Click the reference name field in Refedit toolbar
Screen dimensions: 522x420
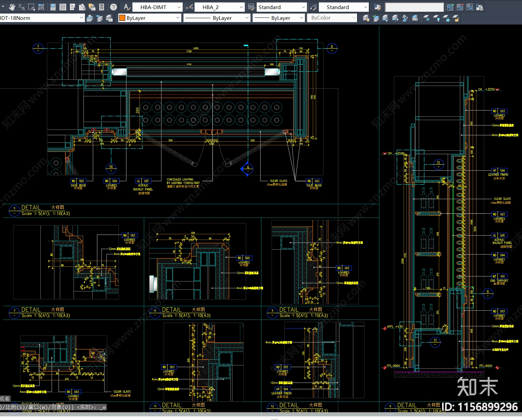pos(414,7)
